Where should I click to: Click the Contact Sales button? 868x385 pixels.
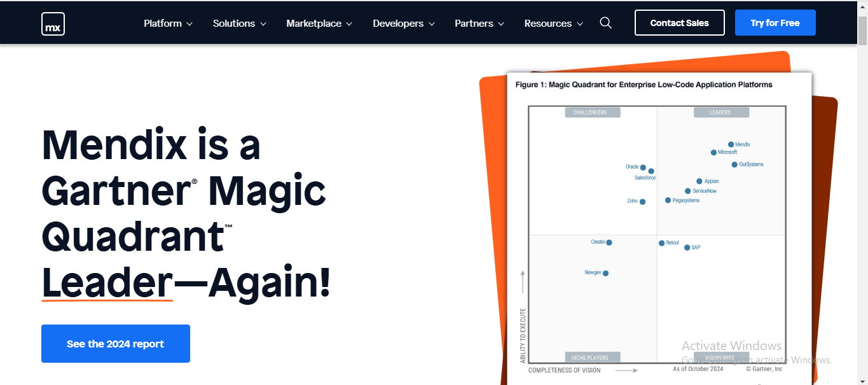(x=680, y=23)
